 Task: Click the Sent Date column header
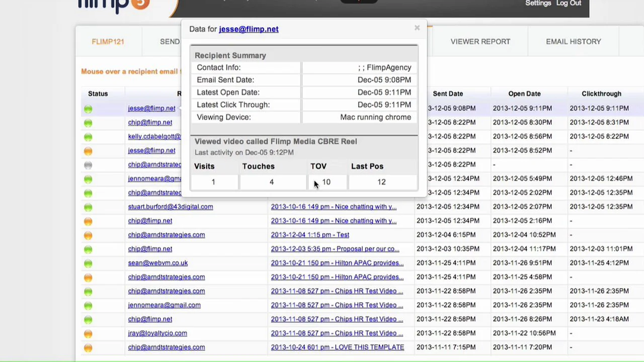click(x=448, y=94)
